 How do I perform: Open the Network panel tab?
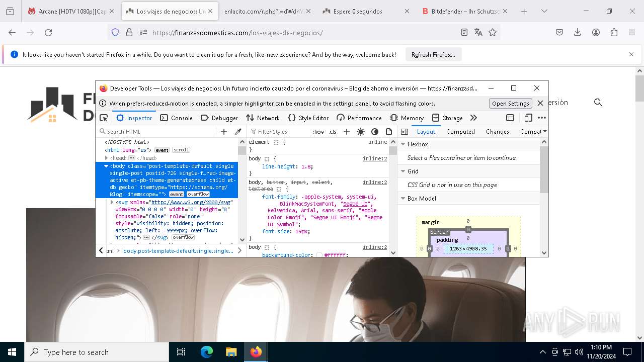pyautogui.click(x=263, y=118)
